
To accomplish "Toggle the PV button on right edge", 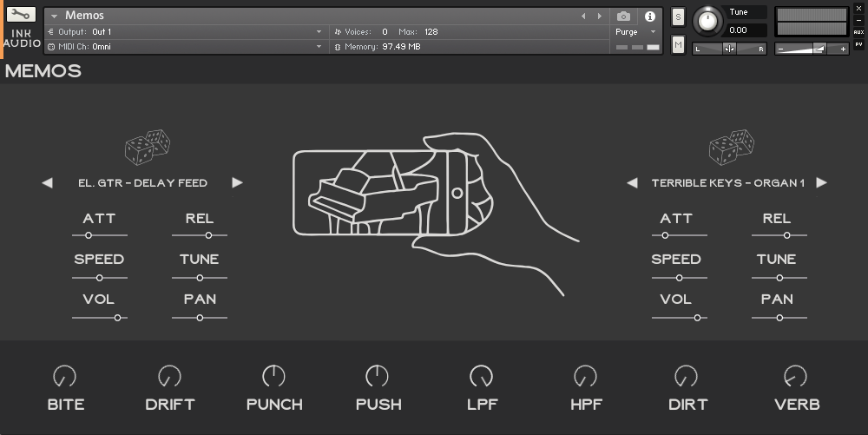I will pyautogui.click(x=858, y=43).
